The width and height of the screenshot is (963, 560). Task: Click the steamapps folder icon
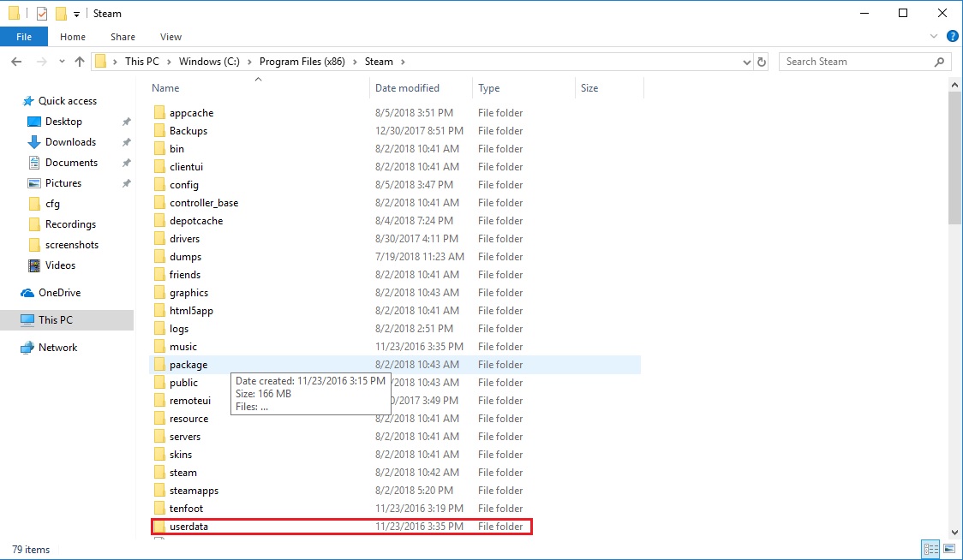coord(159,490)
